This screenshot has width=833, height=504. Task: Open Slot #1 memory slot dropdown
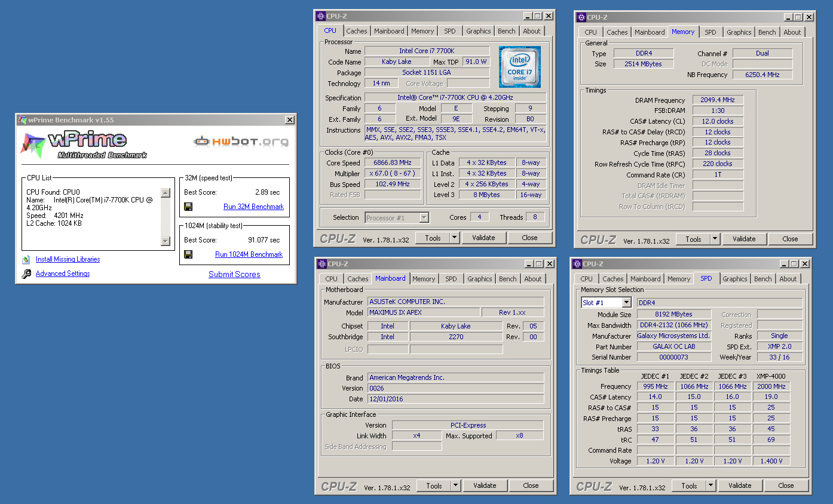pos(626,303)
